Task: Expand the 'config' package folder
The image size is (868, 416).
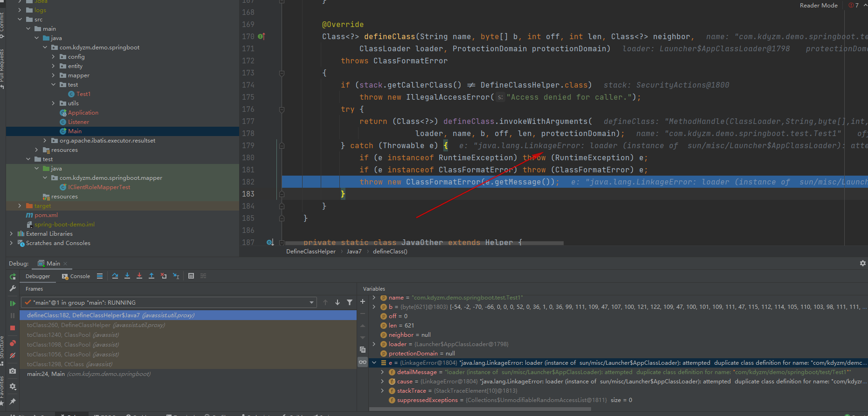Action: coord(53,57)
